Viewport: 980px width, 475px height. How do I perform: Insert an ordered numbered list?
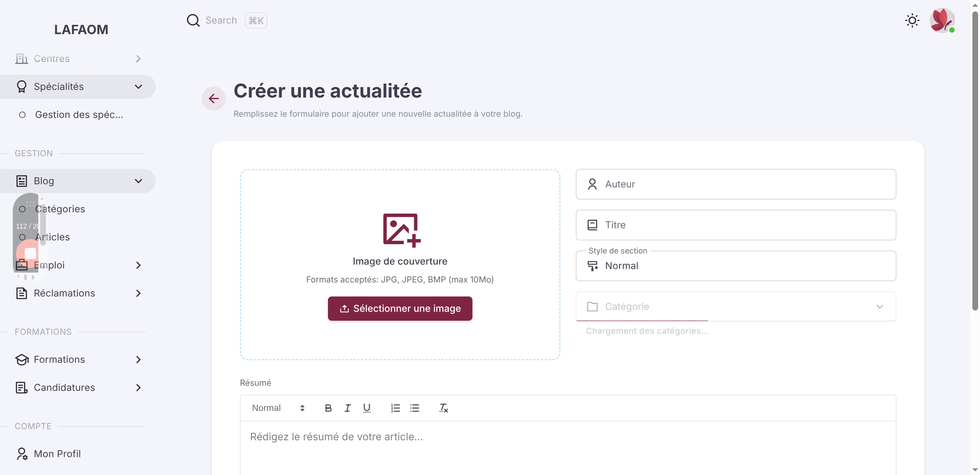click(395, 408)
